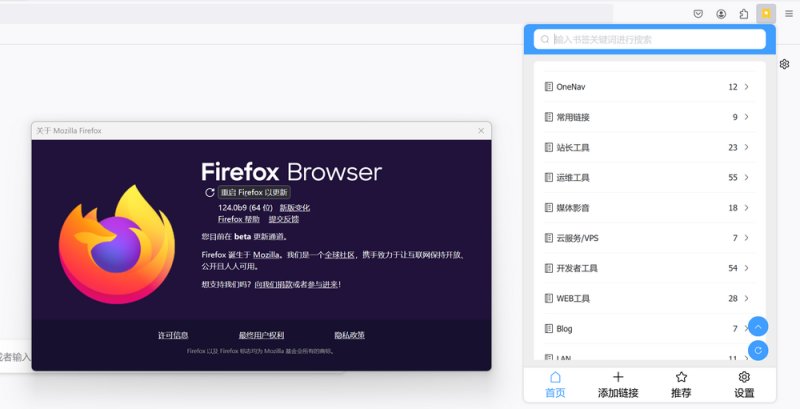Viewport: 800px width, 409px height.
Task: Open the Pocket icon in Firefox toolbar
Action: 698,14
